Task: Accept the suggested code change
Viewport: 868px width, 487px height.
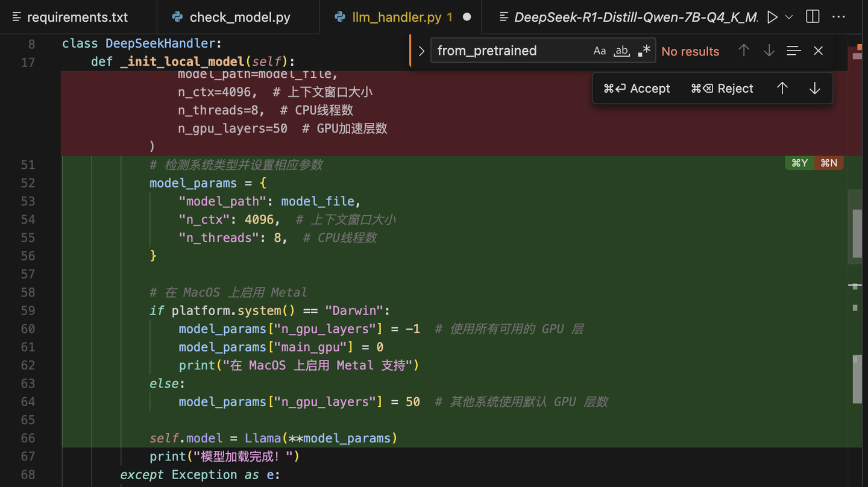Action: pos(637,88)
